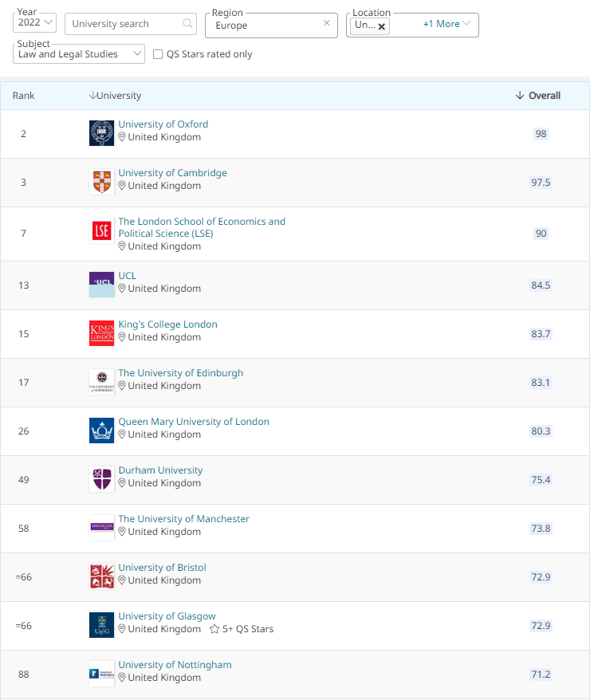
Task: Click the LSE red logo icon
Action: tap(101, 231)
